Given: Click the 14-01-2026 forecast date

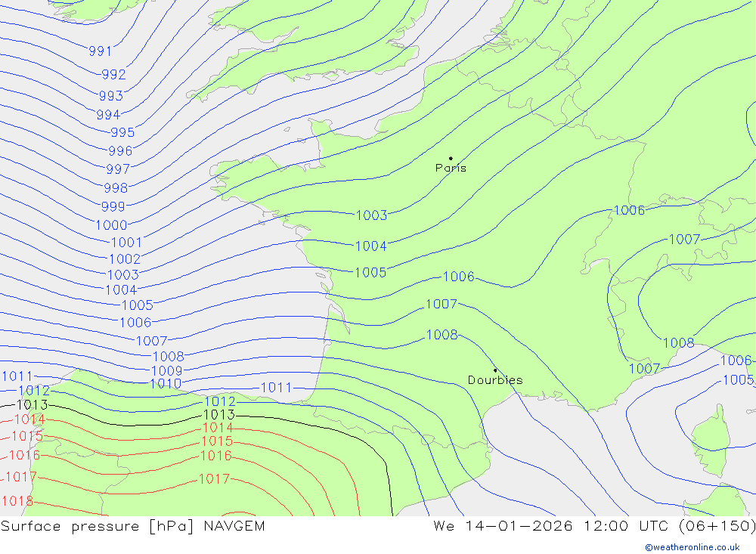Looking at the screenshot, I should click(x=519, y=526).
